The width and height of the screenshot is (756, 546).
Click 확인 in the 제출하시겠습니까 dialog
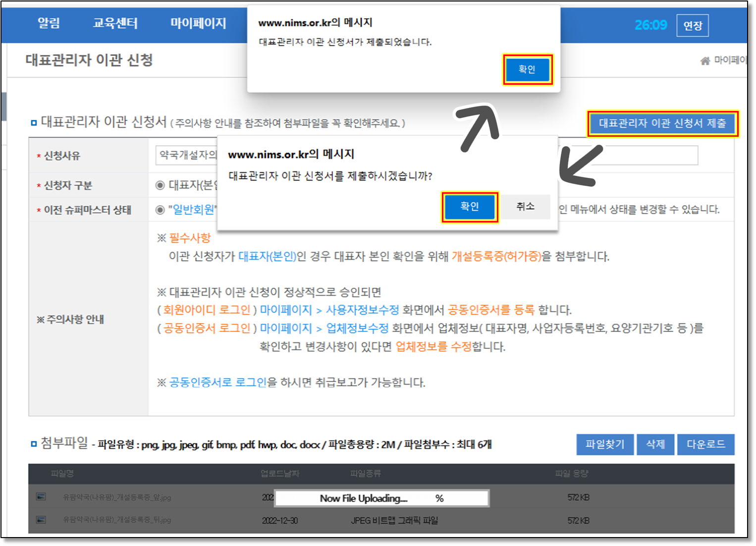(x=470, y=207)
